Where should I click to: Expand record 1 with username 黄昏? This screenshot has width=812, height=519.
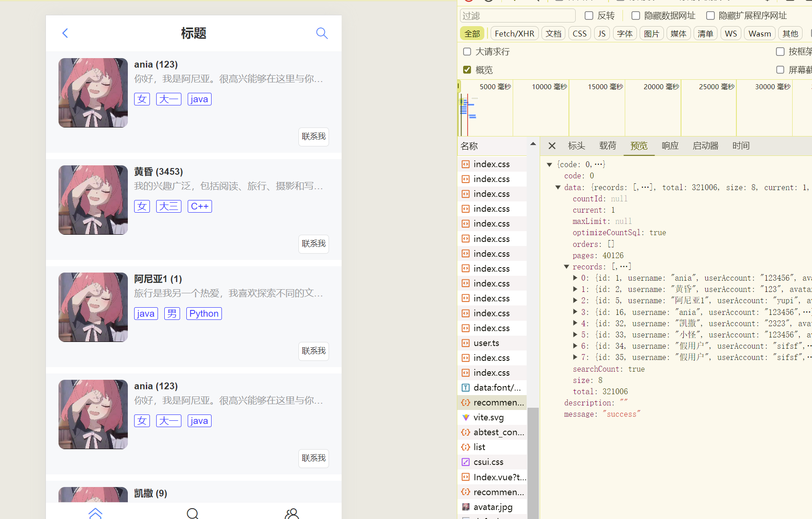click(575, 289)
